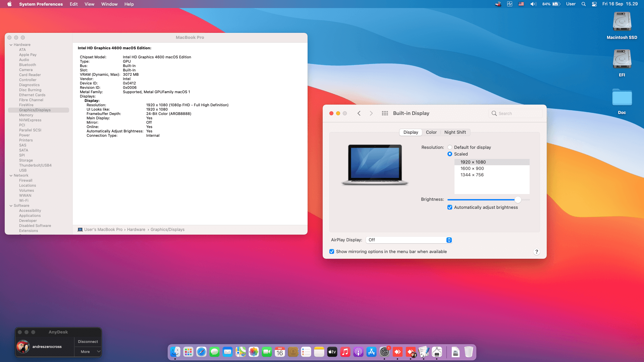Viewport: 644px width, 362px height.
Task: Open the help question mark button
Action: (x=536, y=252)
